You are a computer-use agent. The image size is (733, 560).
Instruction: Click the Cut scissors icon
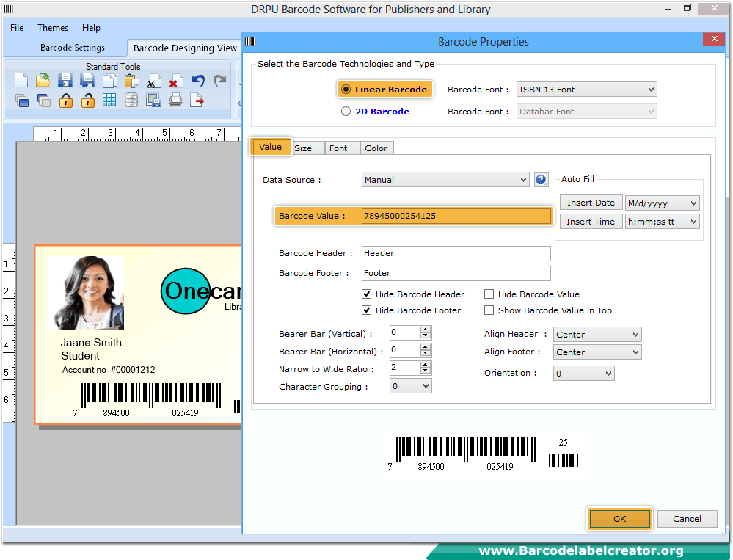tap(154, 81)
